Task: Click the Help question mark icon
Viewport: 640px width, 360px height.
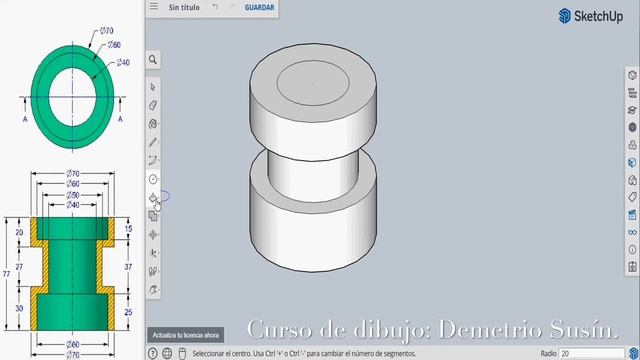Action: click(152, 353)
